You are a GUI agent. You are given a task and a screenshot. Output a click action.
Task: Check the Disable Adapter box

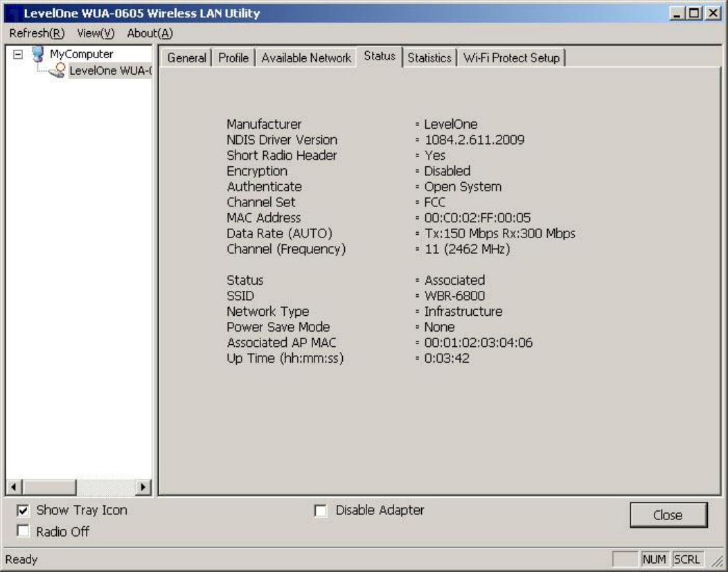[320, 511]
